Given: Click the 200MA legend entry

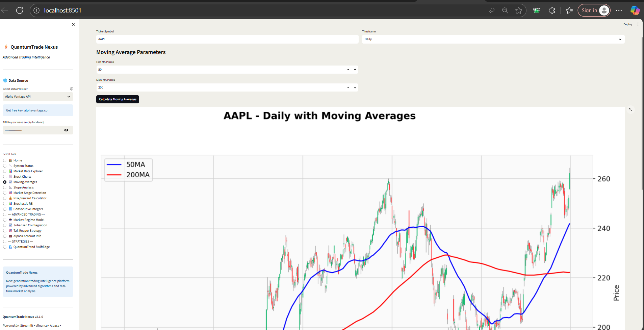Looking at the screenshot, I should 128,175.
